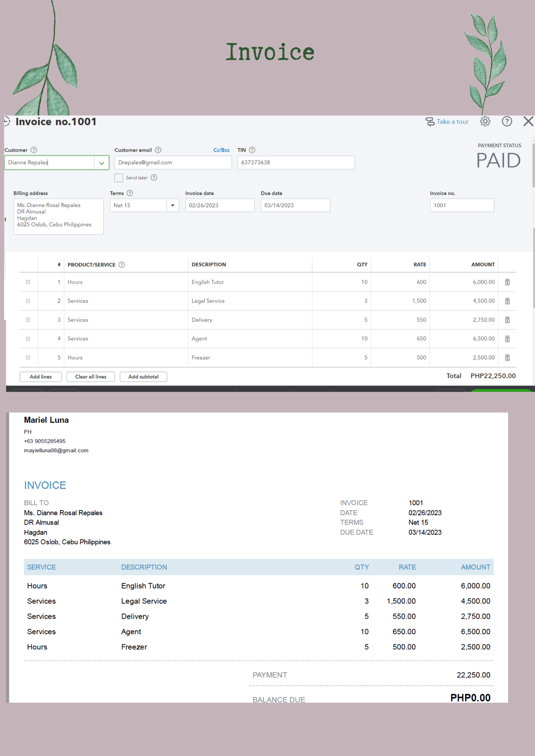This screenshot has width=535, height=756.
Task: Click the Take a tour link
Action: tap(447, 122)
